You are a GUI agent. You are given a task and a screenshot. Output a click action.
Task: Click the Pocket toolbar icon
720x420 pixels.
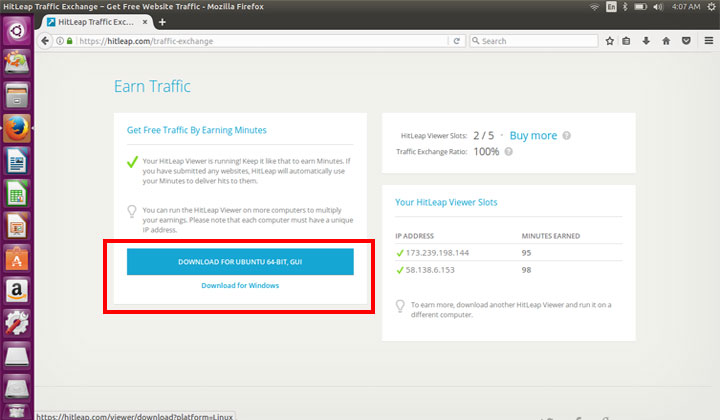686,41
